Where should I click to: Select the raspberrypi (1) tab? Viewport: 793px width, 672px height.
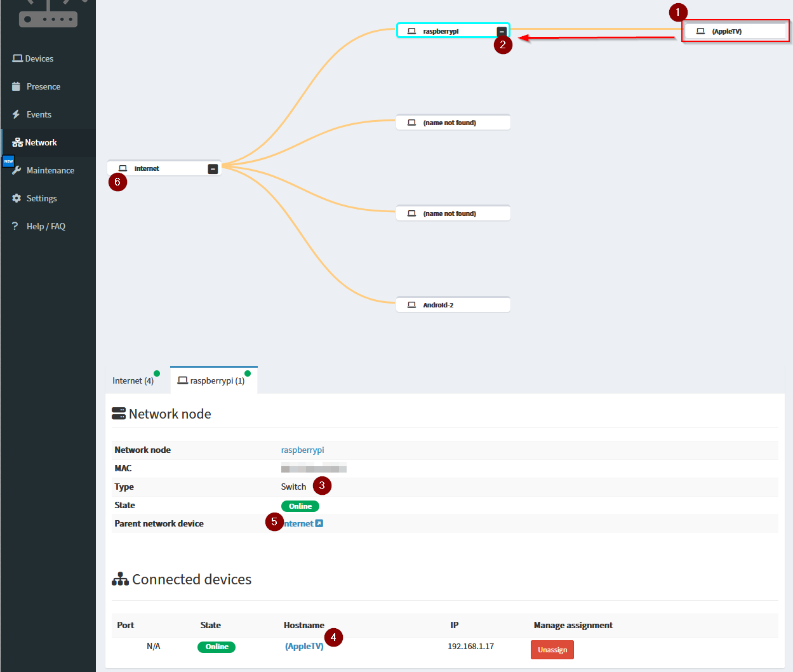tap(213, 380)
